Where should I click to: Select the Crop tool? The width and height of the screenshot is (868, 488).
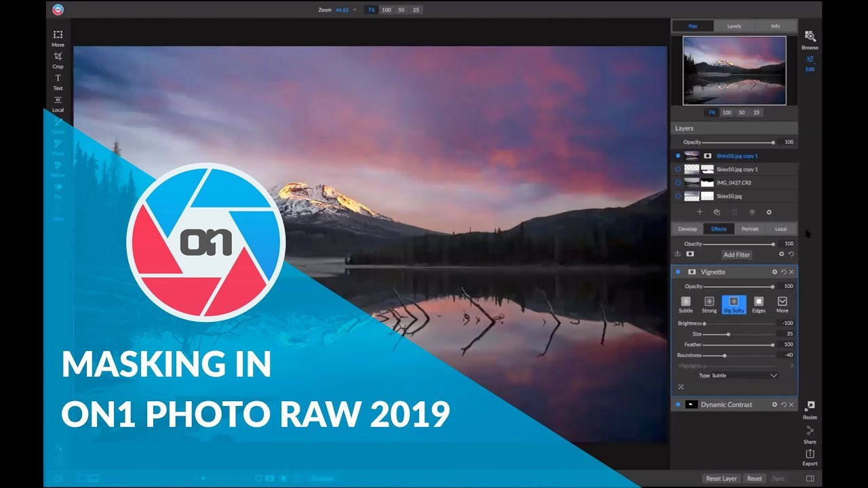[x=58, y=60]
